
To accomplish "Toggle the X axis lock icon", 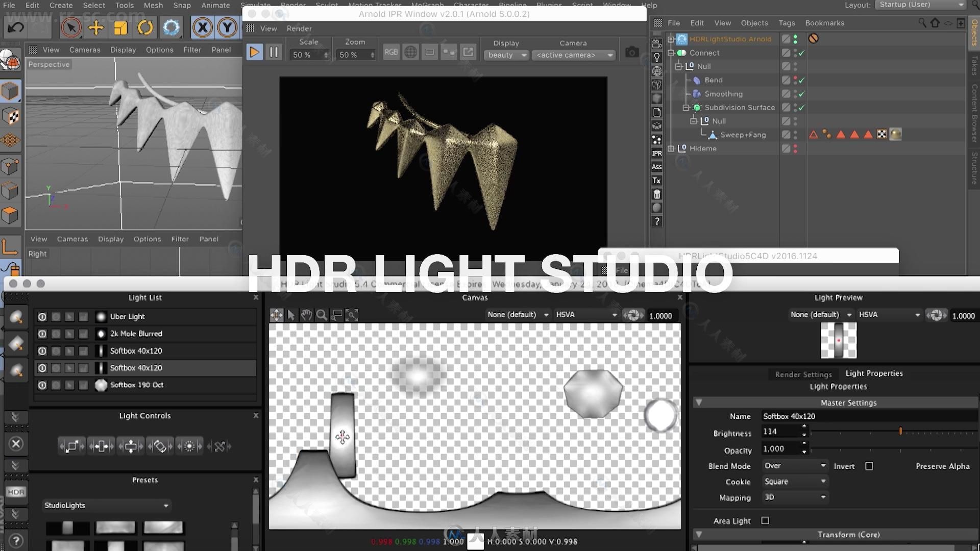I will 203,27.
